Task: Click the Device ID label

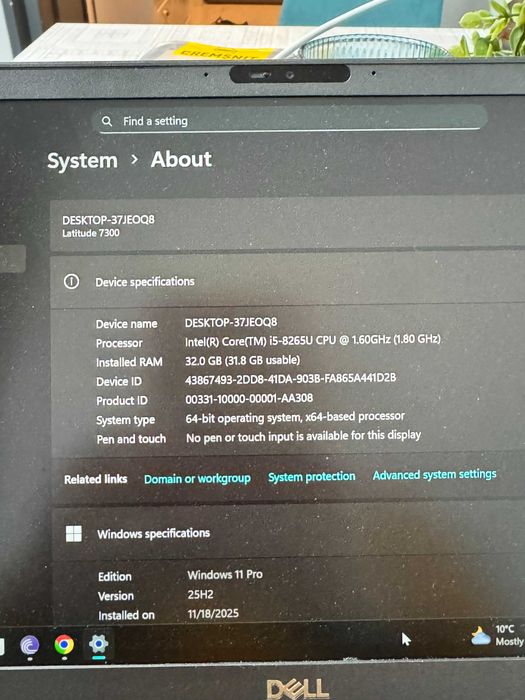Action: click(119, 382)
